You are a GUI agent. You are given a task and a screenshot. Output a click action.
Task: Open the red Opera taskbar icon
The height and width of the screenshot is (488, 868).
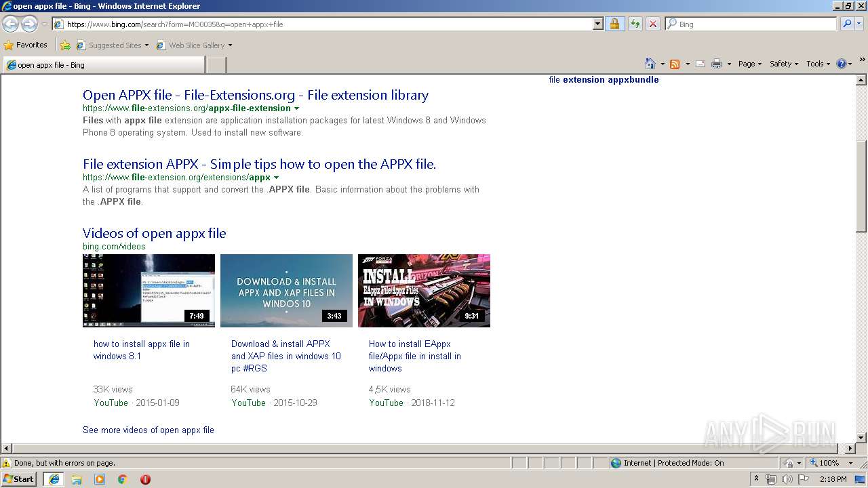pos(145,479)
